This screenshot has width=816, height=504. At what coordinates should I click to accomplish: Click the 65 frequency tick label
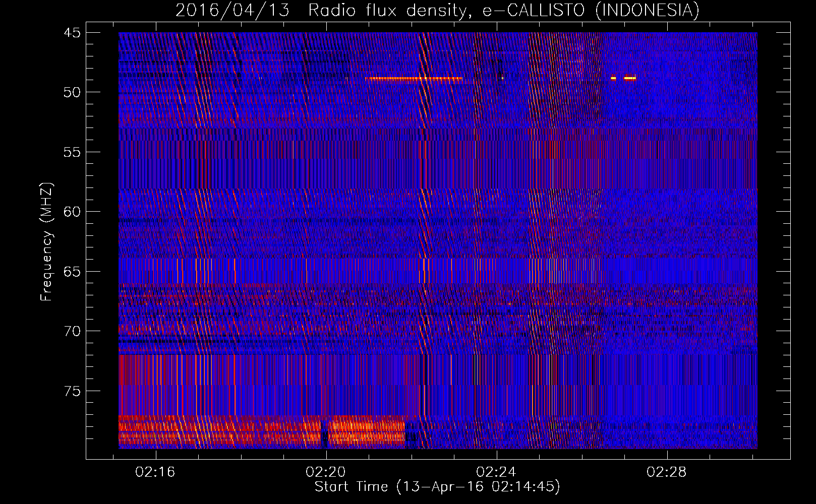pyautogui.click(x=72, y=272)
